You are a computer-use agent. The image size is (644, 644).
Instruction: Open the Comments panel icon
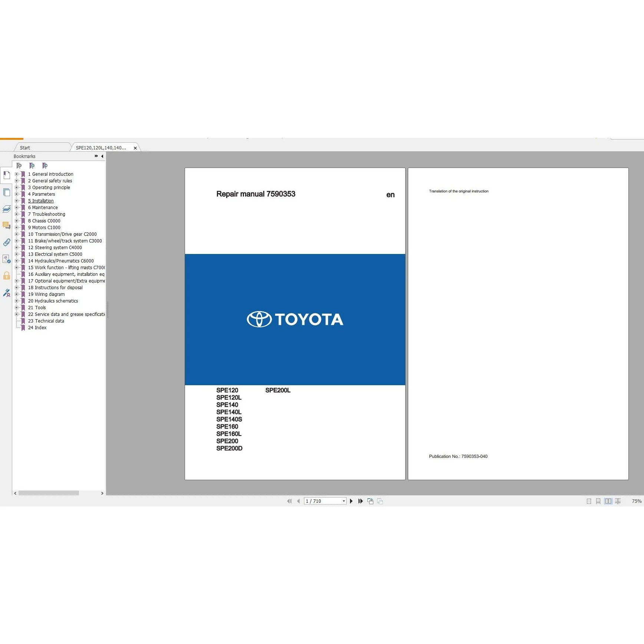pyautogui.click(x=6, y=225)
